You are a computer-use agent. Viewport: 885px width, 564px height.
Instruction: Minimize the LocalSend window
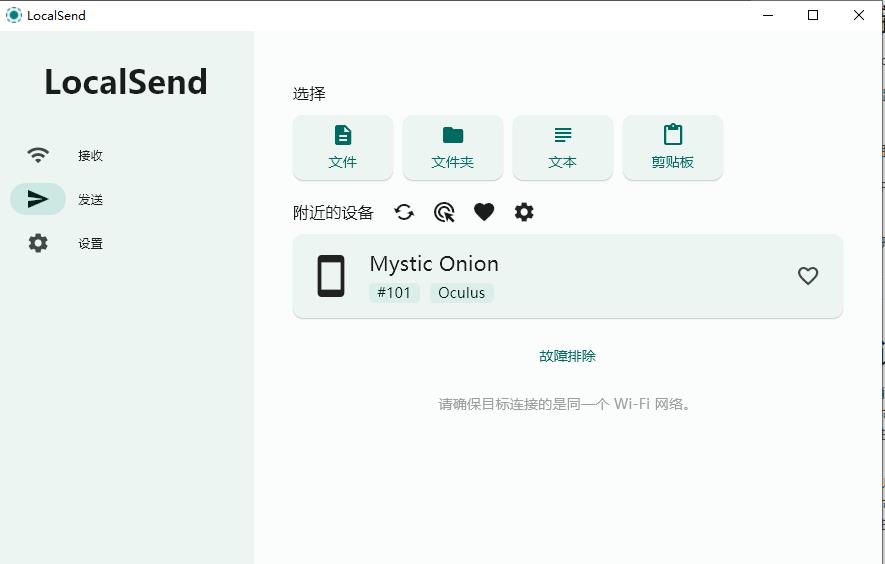click(768, 15)
